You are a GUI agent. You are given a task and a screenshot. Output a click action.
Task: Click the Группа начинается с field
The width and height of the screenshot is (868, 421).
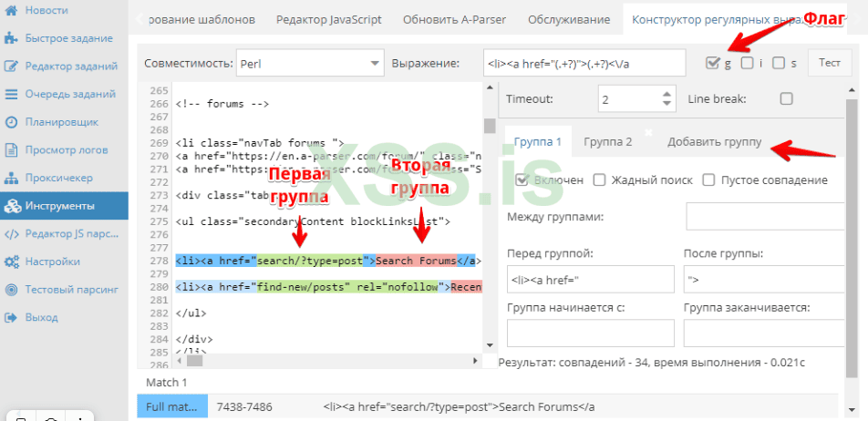(x=591, y=333)
